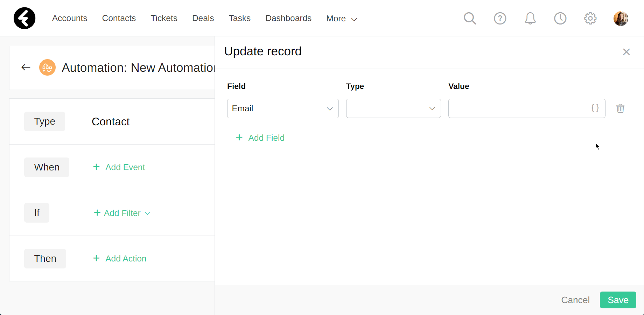The image size is (644, 315).
Task: Delete the Email field row
Action: point(620,108)
